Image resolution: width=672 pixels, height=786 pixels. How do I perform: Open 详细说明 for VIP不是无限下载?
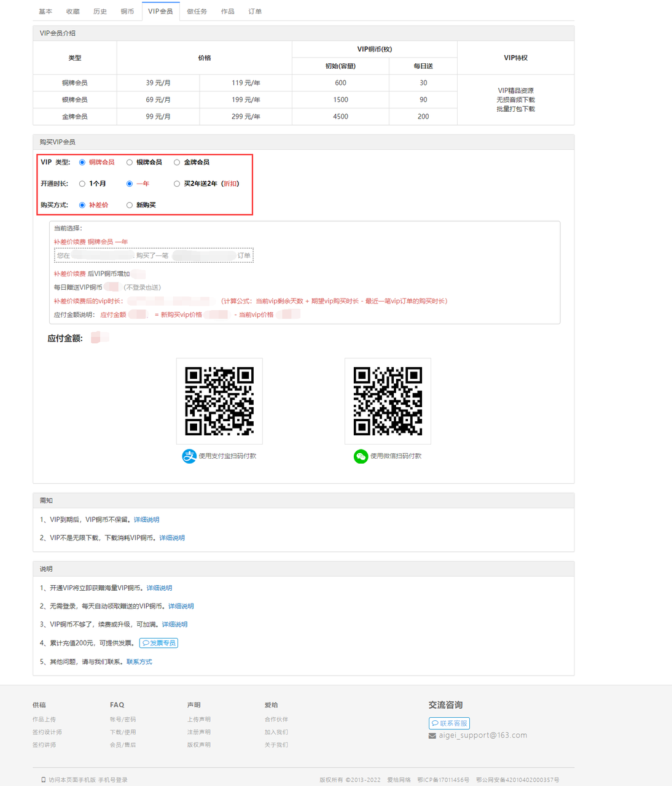pyautogui.click(x=172, y=538)
